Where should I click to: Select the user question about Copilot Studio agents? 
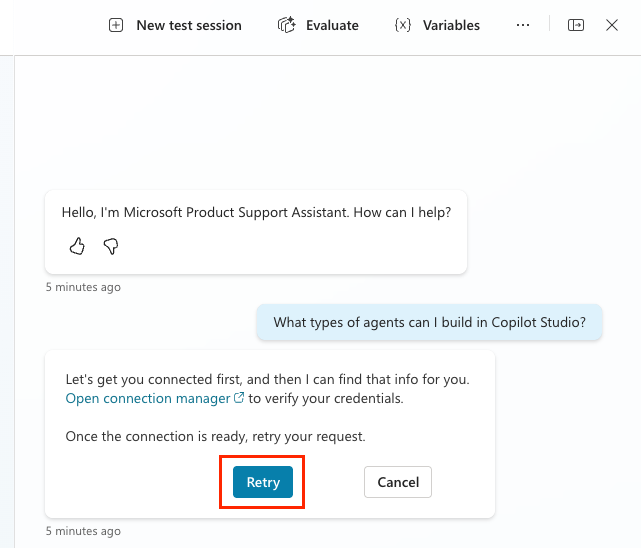(429, 322)
